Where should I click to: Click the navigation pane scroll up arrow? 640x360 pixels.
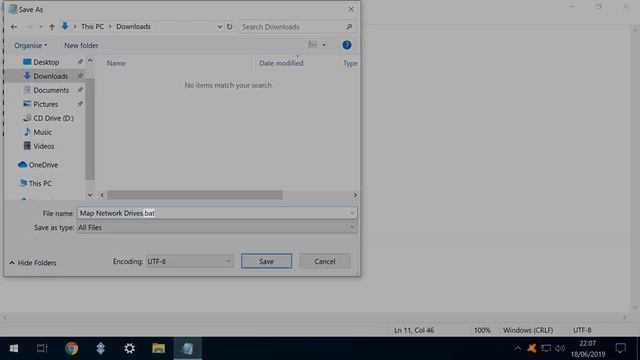[x=90, y=61]
